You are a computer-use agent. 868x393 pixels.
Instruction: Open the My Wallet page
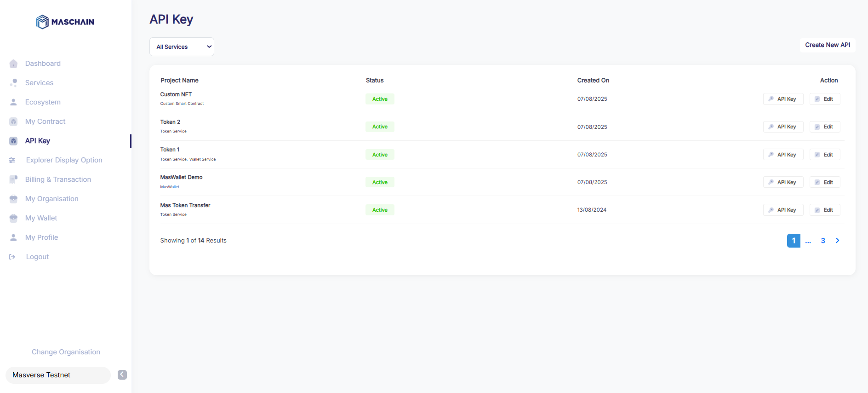[x=41, y=218]
